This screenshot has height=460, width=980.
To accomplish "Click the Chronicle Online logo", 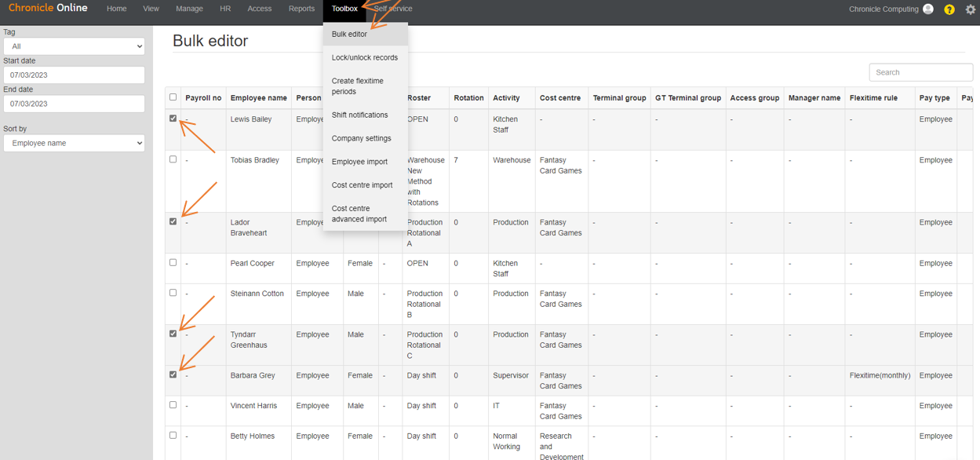I will click(x=48, y=9).
